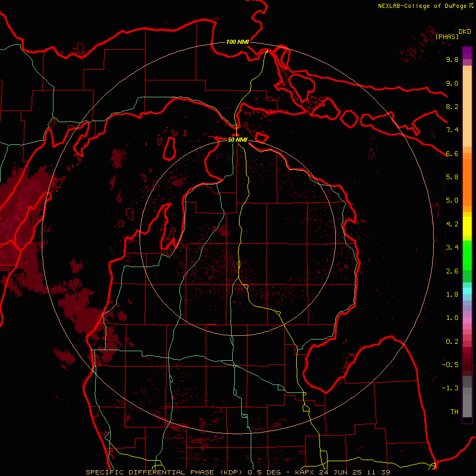Click the -1.3 value on the color scale

(450, 388)
